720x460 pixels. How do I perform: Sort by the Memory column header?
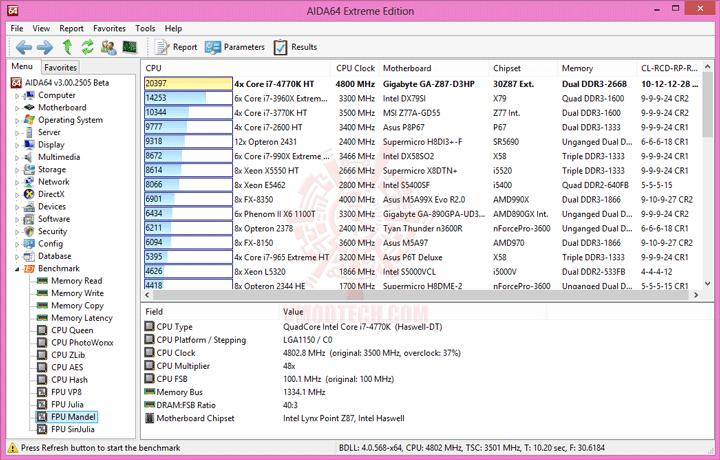point(597,68)
